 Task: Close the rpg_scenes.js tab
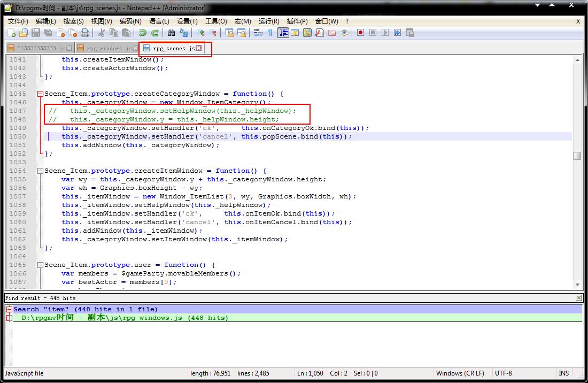[x=199, y=48]
